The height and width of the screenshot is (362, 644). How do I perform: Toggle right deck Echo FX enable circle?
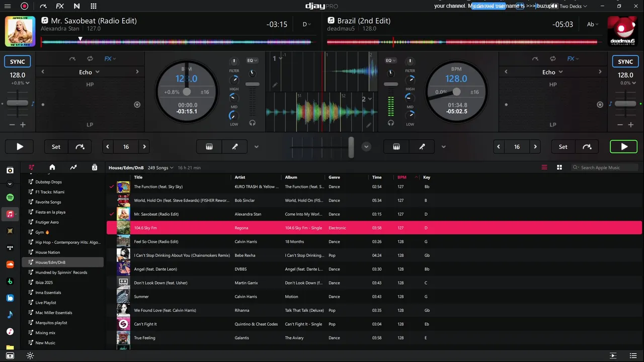tap(600, 105)
